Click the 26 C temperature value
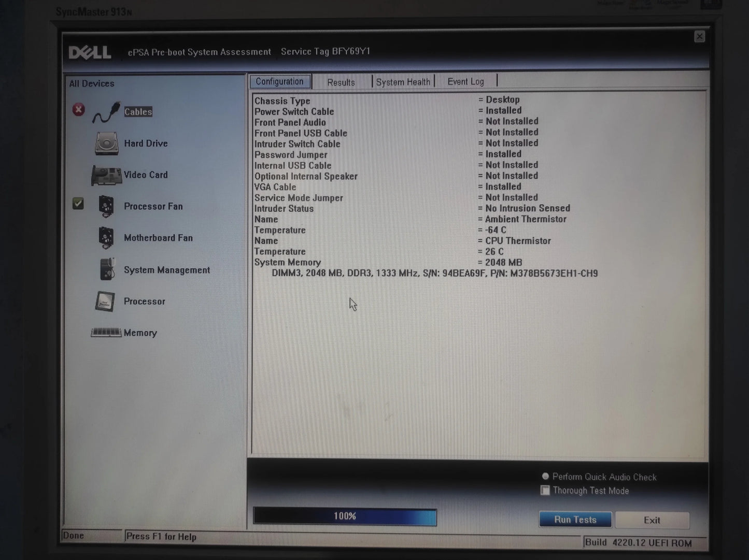The height and width of the screenshot is (560, 749). (x=494, y=252)
